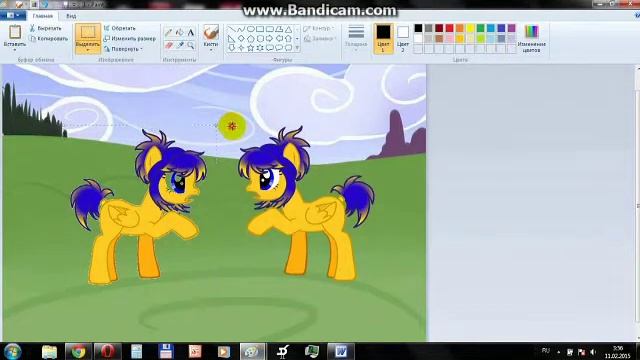This screenshot has width=640, height=360.
Task: Click the taskbar clock showing 3:36
Action: coord(618,352)
